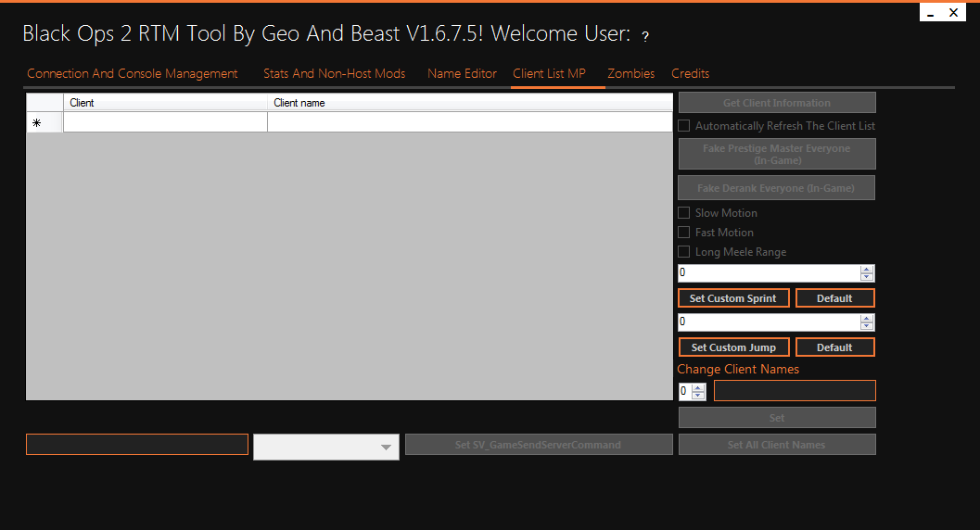980x530 pixels.
Task: Increase the custom sprint value with up arrow
Action: tap(866, 269)
